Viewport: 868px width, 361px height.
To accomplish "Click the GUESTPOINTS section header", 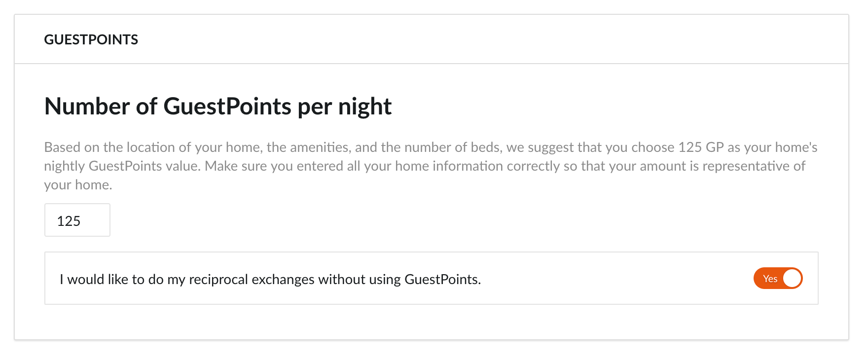I will click(91, 39).
